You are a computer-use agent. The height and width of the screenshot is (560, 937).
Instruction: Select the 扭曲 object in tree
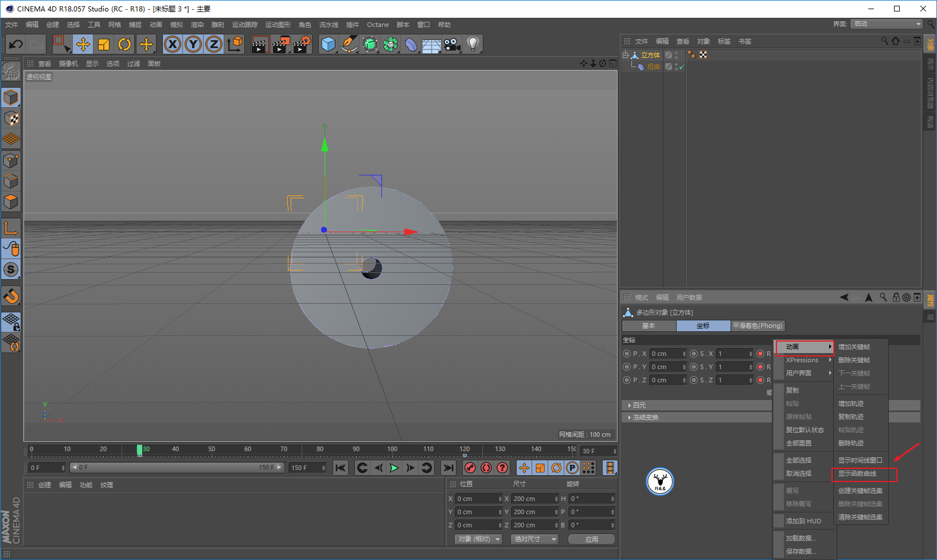click(654, 67)
